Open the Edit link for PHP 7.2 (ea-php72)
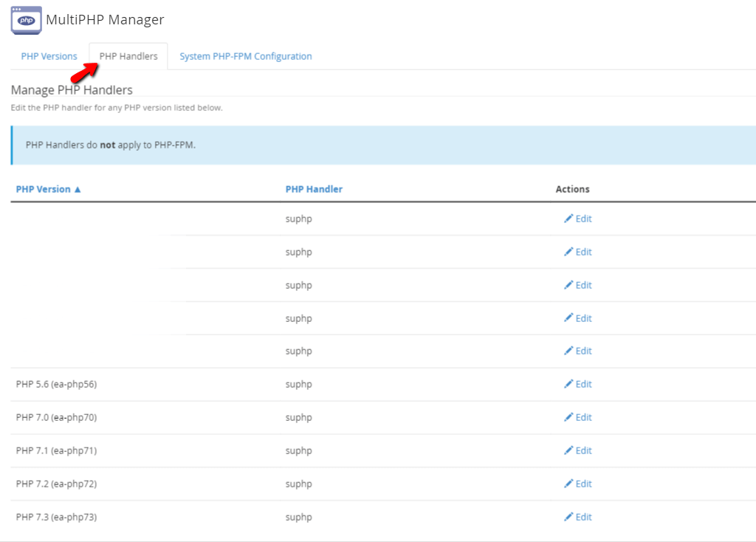Screen dimensions: 756x542 pyautogui.click(x=578, y=484)
